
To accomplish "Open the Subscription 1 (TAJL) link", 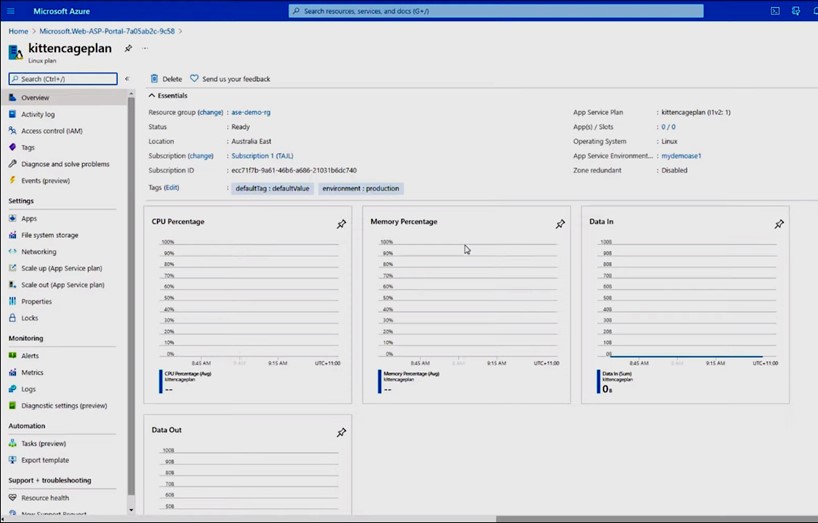I will [x=262, y=156].
